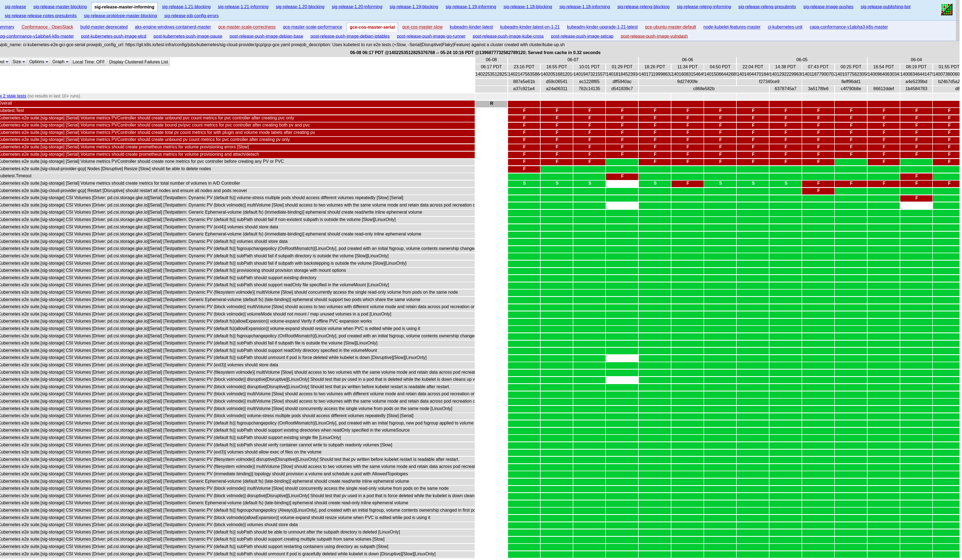This screenshot has height=560, width=962.
Task: Select the sig-release-master-informing tab
Action: (125, 7)
